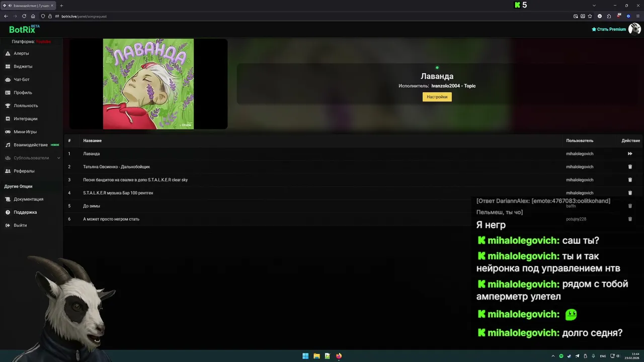Close the Взаимодействие browser tab
Screen dimensions: 644x362
[52, 6]
